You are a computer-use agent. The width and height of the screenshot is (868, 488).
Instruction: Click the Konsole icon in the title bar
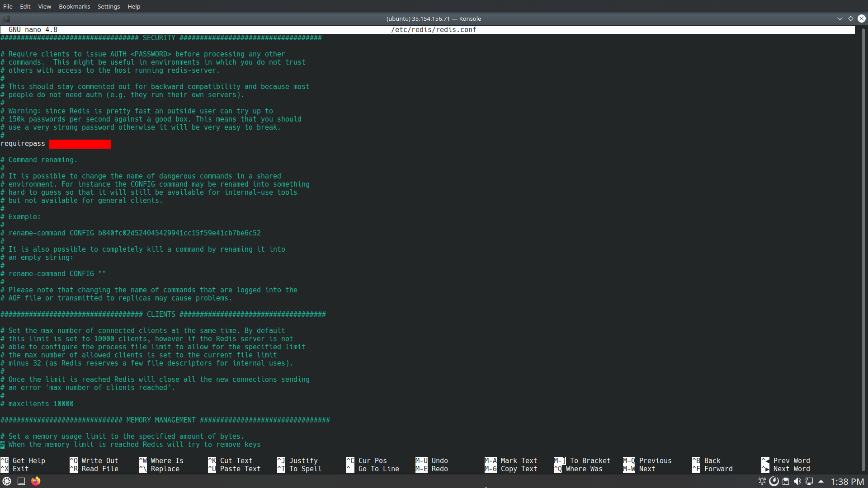click(x=6, y=19)
